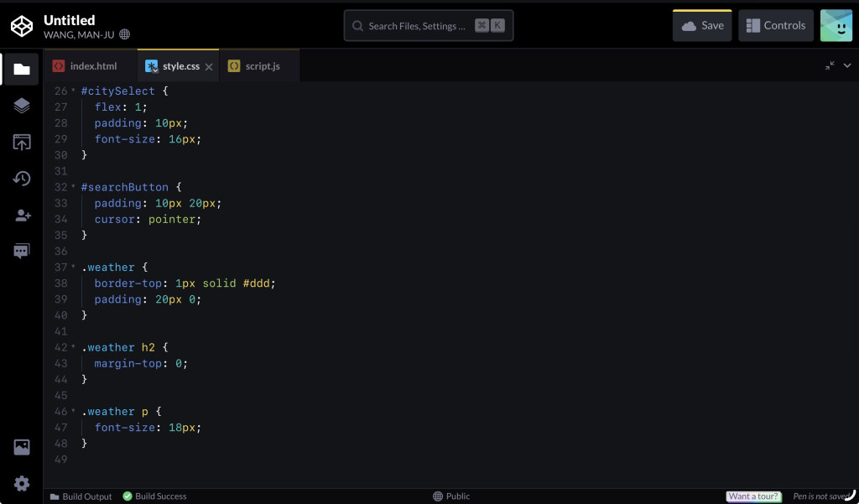Screen dimensions: 859x504
Task: Click the cloud icon on Save button
Action: click(x=690, y=26)
